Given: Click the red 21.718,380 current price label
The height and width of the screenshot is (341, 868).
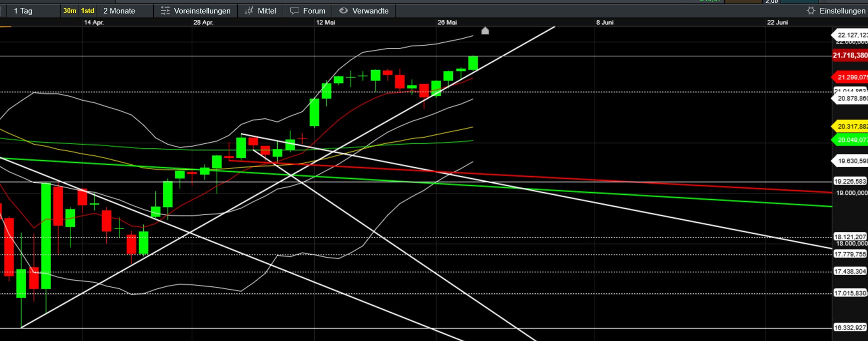Looking at the screenshot, I should click(850, 55).
